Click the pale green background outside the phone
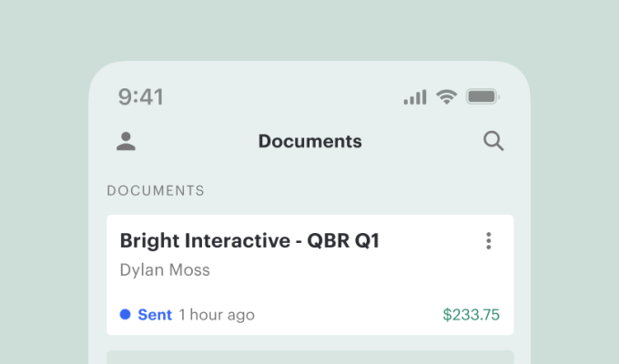The width and height of the screenshot is (619, 364). (x=46, y=182)
